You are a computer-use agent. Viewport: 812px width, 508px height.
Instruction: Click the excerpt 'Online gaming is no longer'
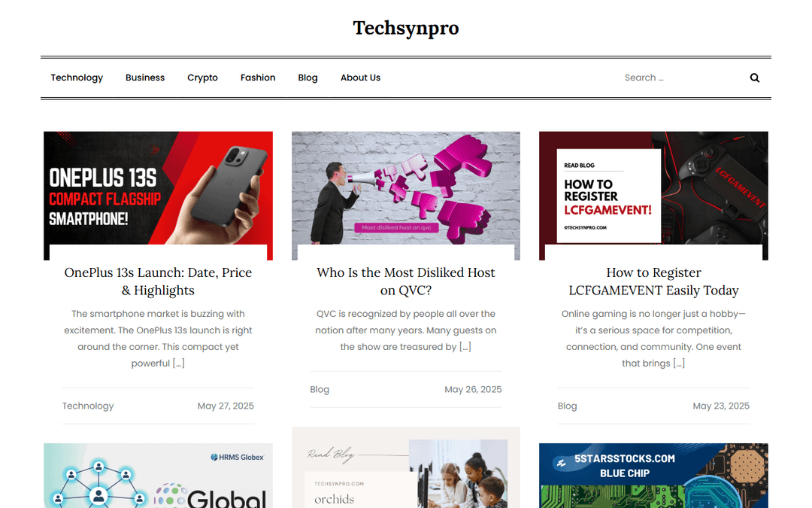tap(653, 339)
